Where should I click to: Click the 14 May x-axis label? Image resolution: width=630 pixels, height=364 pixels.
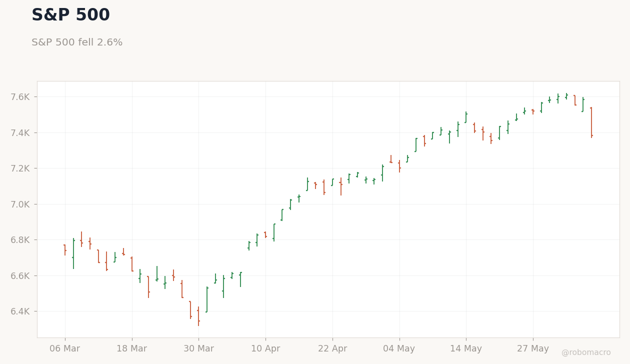[466, 349]
